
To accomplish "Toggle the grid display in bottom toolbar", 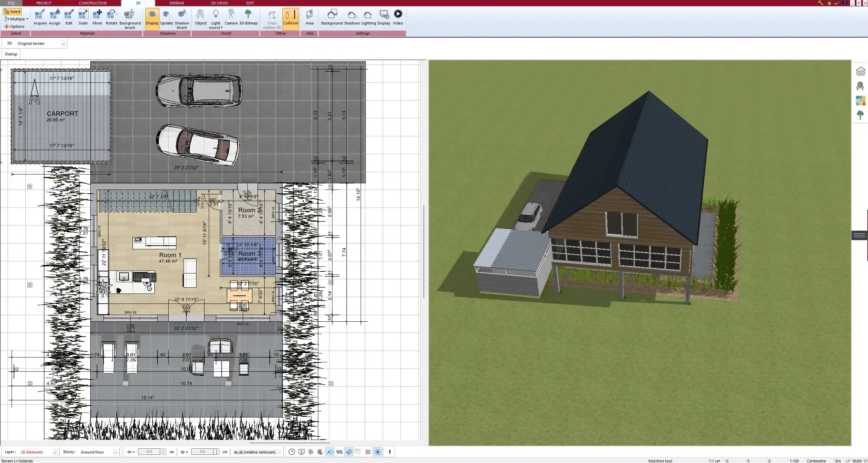I will coord(368,452).
